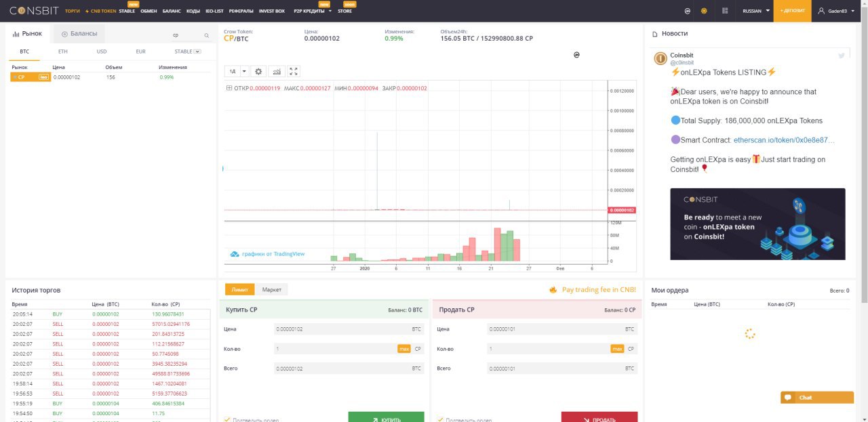Open the ТОРГИ menu item

(73, 11)
